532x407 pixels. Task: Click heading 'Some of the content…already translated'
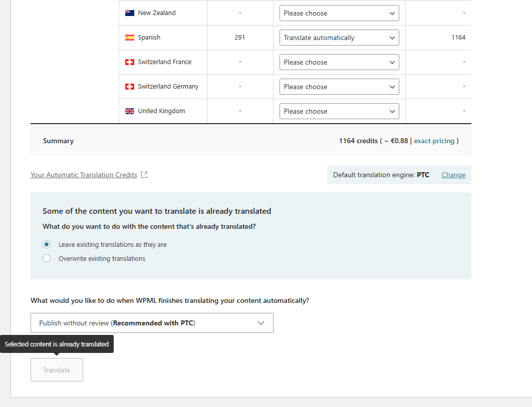(157, 211)
